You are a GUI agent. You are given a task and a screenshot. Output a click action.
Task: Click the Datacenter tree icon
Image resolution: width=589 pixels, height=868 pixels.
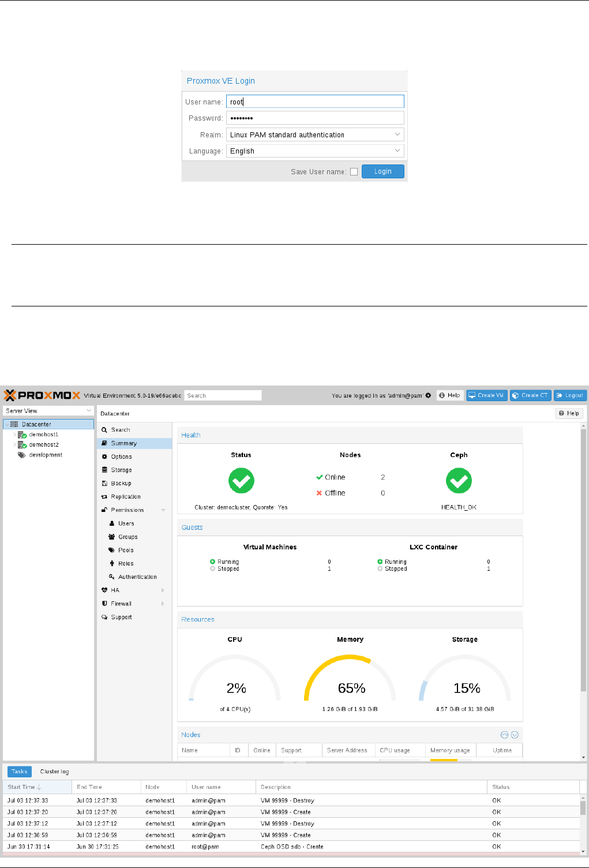point(14,424)
